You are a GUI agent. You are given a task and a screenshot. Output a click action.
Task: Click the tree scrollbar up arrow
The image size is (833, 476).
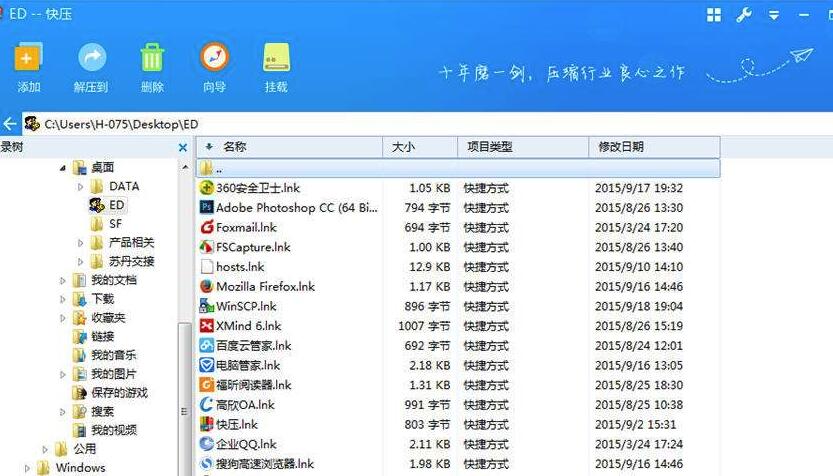185,167
